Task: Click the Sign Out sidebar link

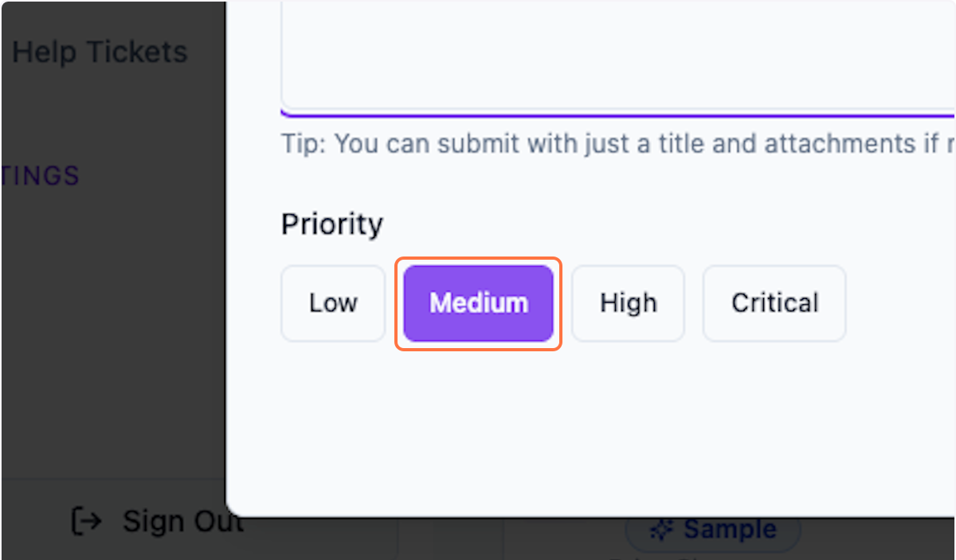Action: (x=182, y=521)
